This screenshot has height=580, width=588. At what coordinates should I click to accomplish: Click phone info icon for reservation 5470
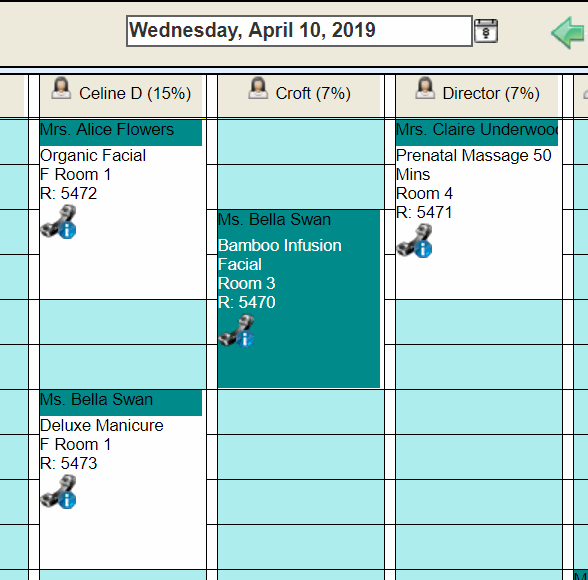point(236,331)
